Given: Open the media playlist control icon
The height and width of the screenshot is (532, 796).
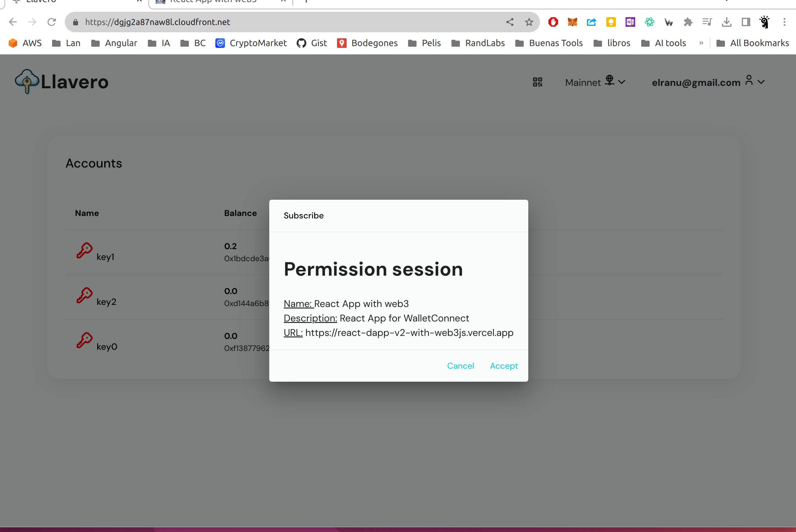Looking at the screenshot, I should coord(707,22).
